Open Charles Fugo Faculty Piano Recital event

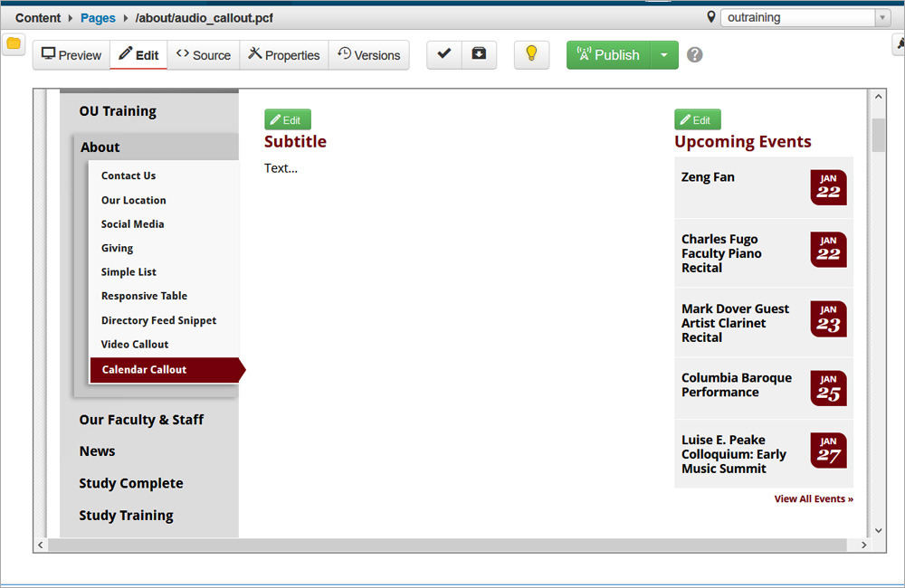[721, 253]
